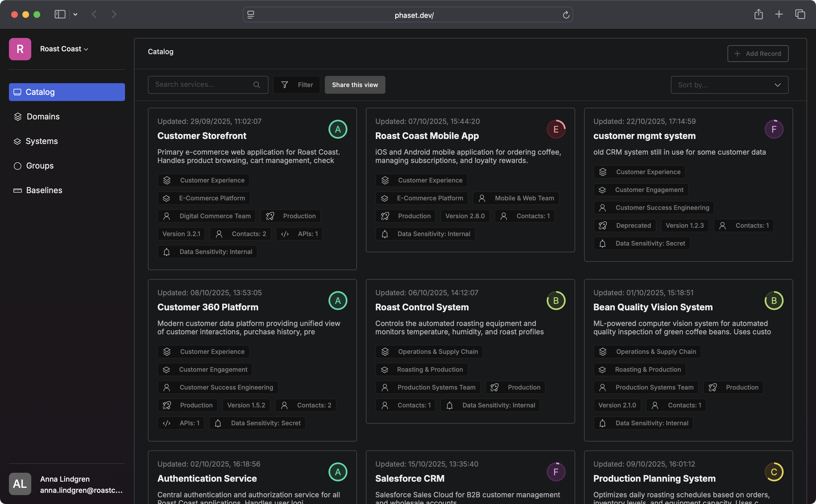Image resolution: width=816 pixels, height=504 pixels.
Task: Open Safari tab overview control
Action: tap(800, 14)
